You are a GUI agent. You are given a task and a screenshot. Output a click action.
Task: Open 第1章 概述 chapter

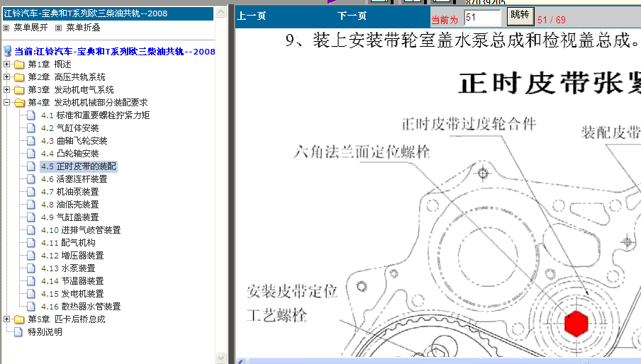(x=50, y=64)
